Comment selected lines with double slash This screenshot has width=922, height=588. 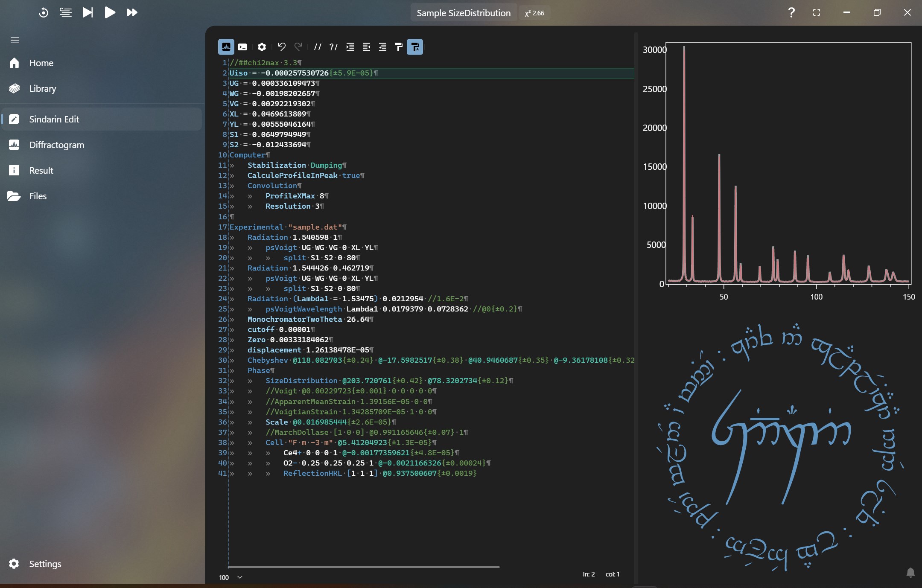(x=317, y=47)
